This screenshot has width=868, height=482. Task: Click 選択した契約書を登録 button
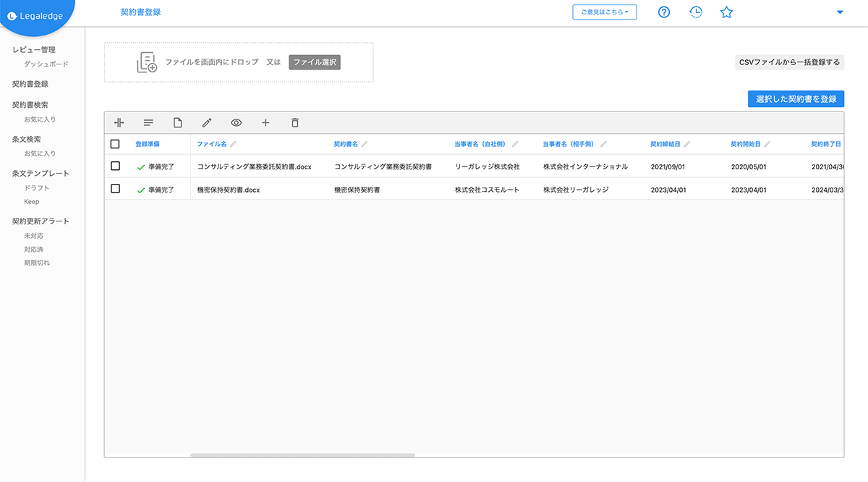tap(796, 99)
